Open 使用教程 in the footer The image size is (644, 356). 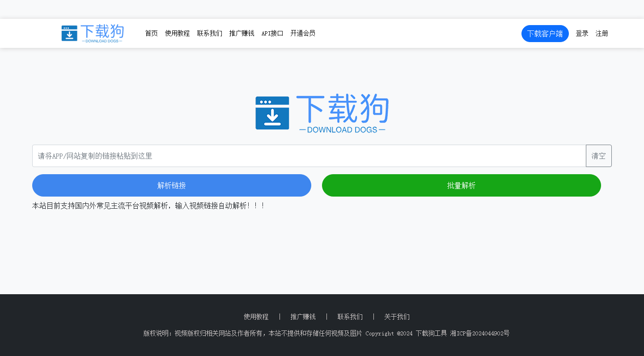click(x=255, y=317)
